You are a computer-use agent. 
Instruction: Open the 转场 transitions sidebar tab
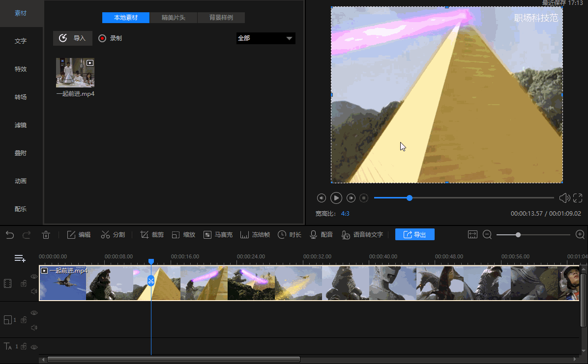21,97
